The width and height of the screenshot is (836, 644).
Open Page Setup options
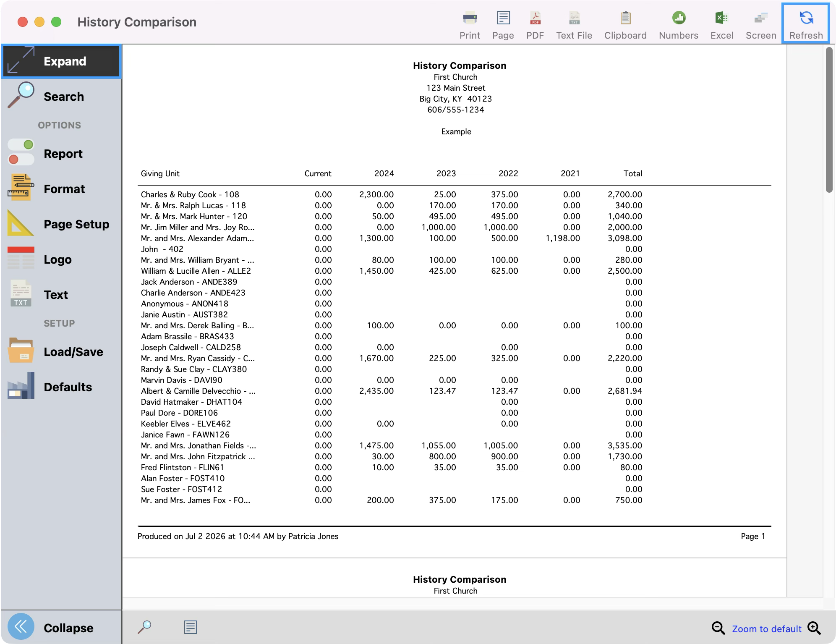tap(62, 224)
